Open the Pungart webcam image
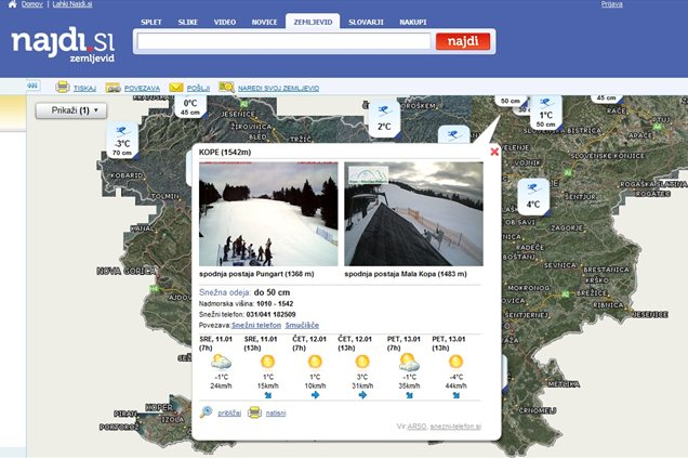The width and height of the screenshot is (688, 458). point(269,214)
